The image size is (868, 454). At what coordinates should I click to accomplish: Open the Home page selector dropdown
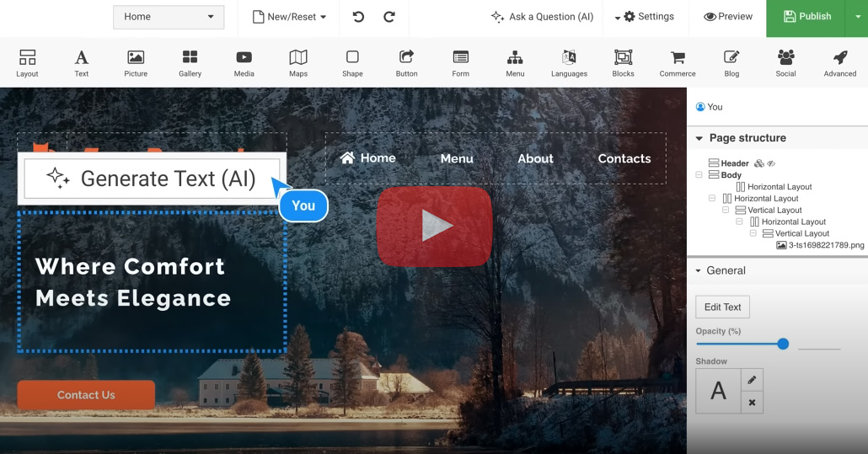(x=169, y=17)
